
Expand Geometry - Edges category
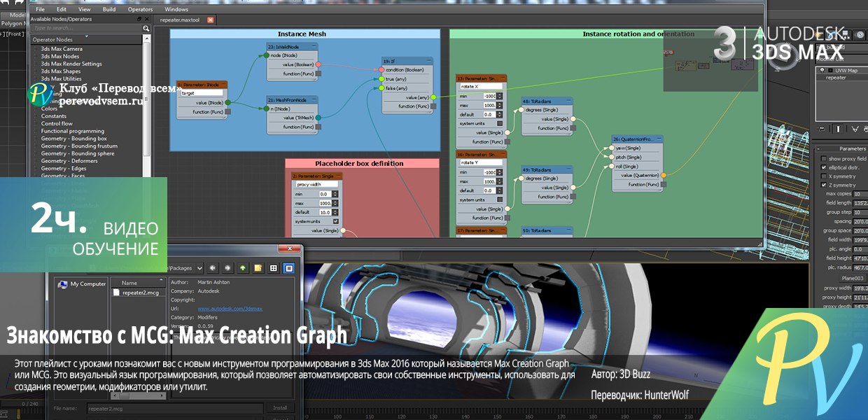click(63, 169)
